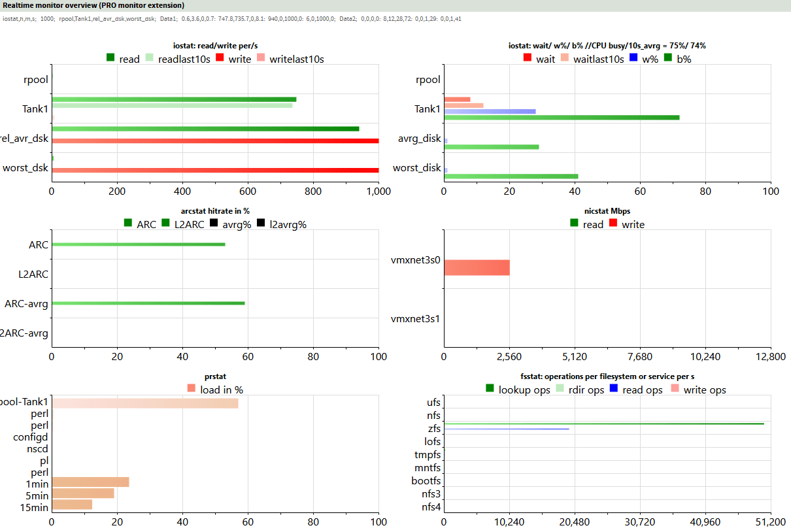791x532 pixels.
Task: Click the 'nscd' process label
Action: tap(38, 449)
